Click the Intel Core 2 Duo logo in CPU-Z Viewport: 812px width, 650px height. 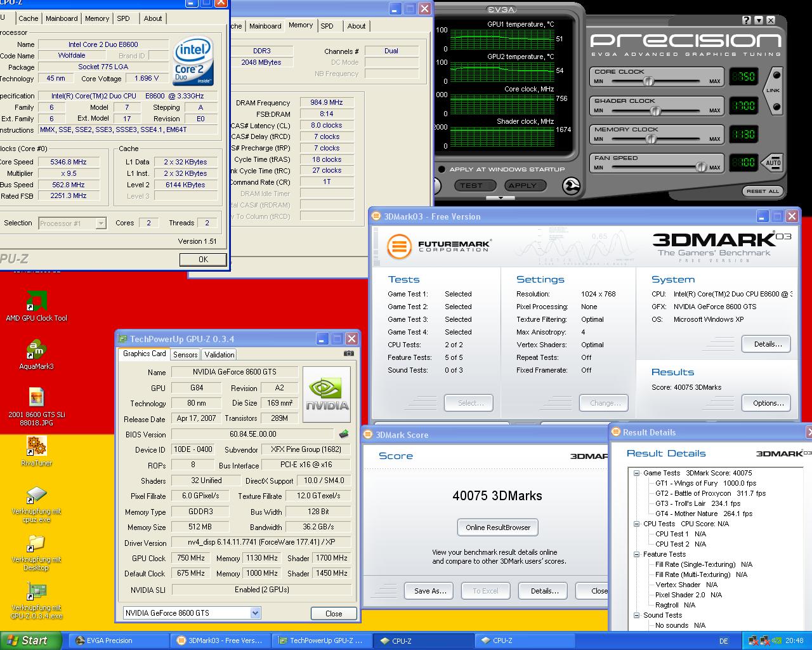(193, 62)
